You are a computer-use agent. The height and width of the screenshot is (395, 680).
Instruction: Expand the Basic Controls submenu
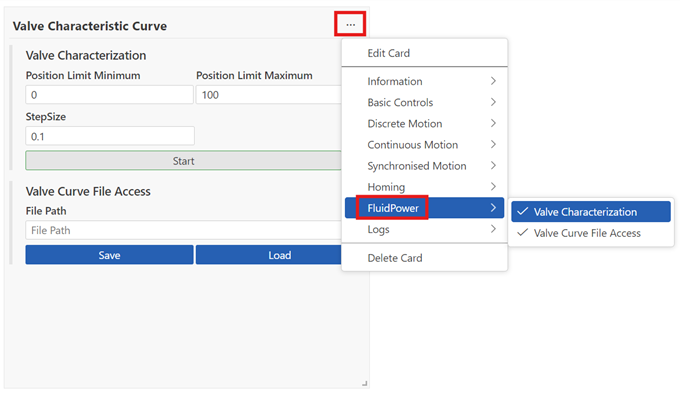[424, 102]
